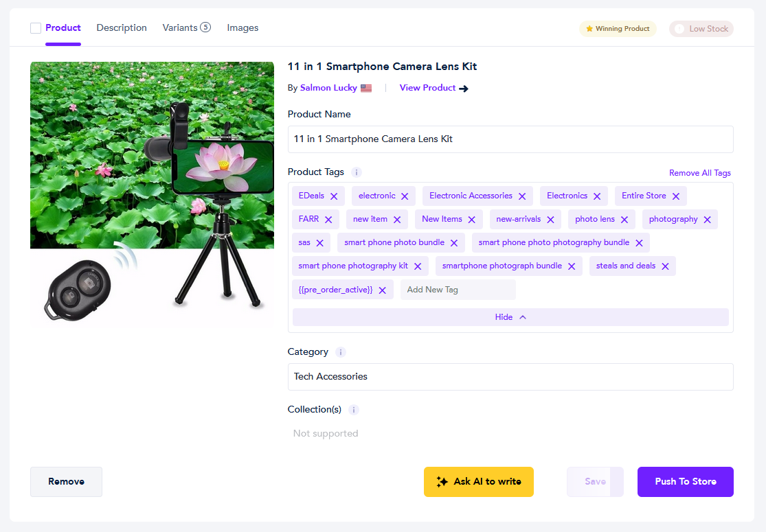
Task: Remove the Electronics tag
Action: pos(597,196)
